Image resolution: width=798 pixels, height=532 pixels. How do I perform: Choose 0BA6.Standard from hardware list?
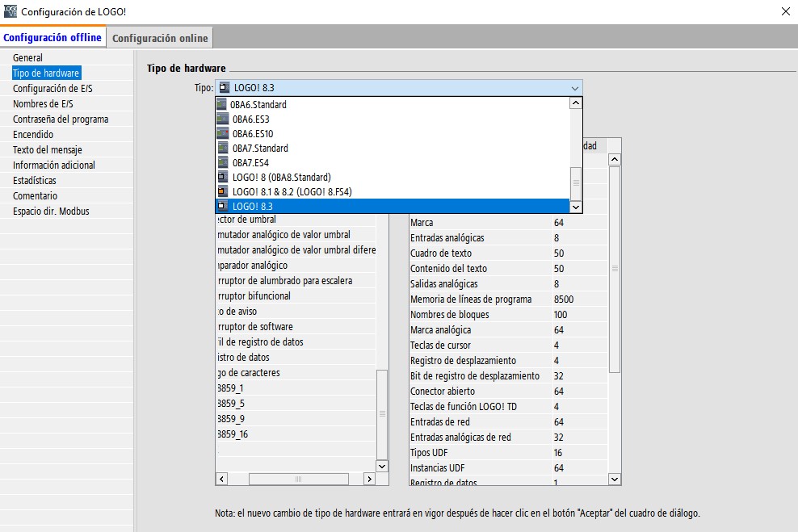[393, 104]
